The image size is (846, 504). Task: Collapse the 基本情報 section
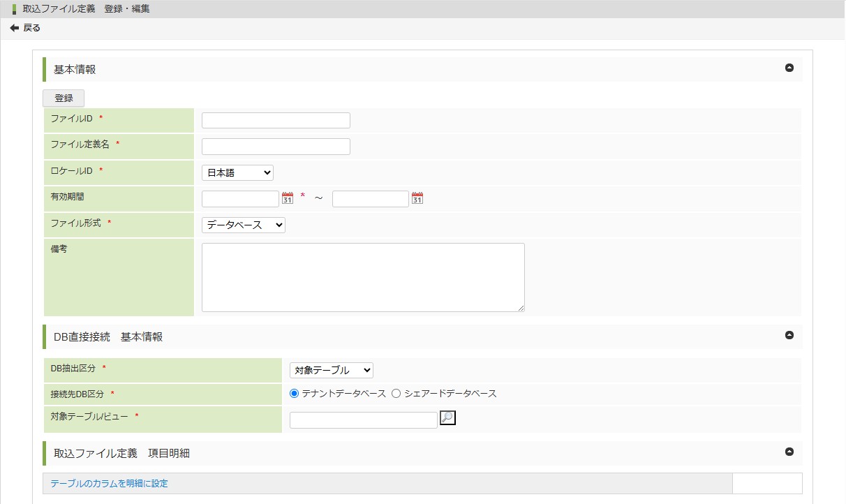(789, 68)
